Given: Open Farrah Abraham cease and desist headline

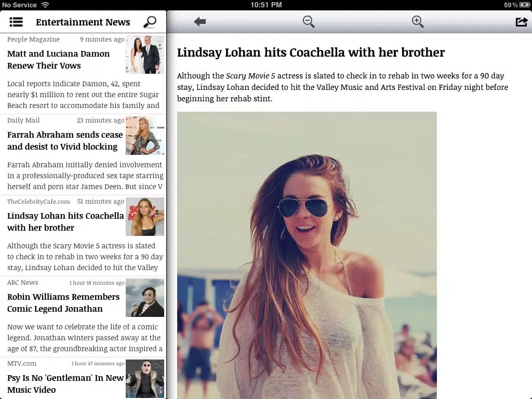Looking at the screenshot, I should tap(65, 141).
